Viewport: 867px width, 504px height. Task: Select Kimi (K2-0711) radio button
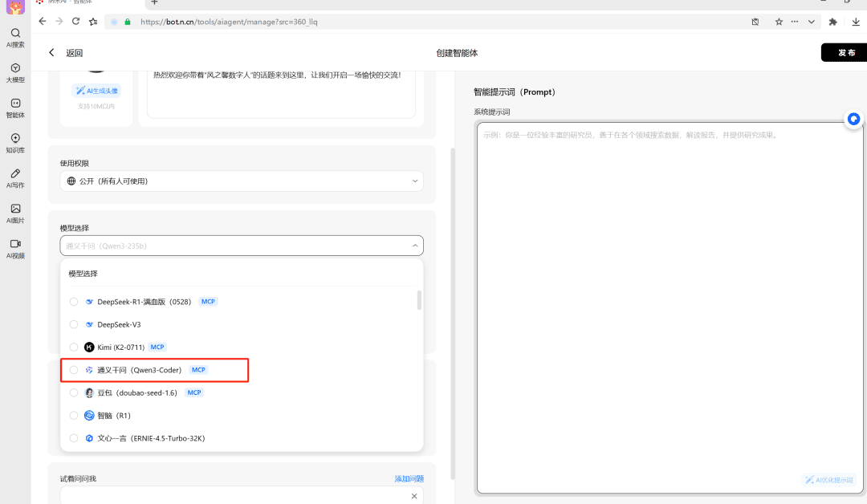point(74,347)
